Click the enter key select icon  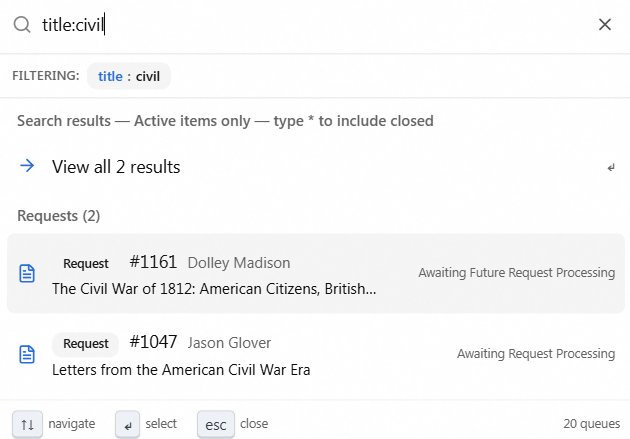coord(127,424)
